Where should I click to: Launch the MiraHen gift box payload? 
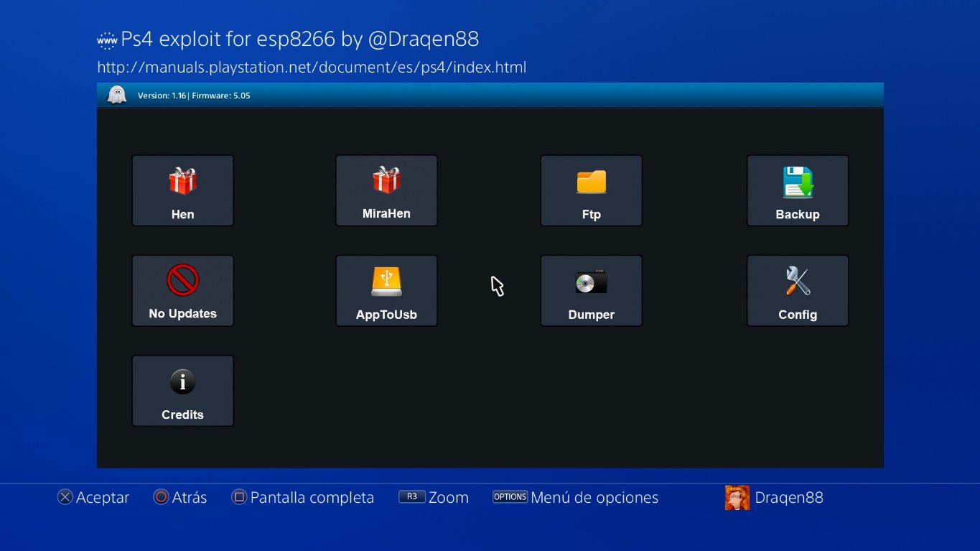386,190
